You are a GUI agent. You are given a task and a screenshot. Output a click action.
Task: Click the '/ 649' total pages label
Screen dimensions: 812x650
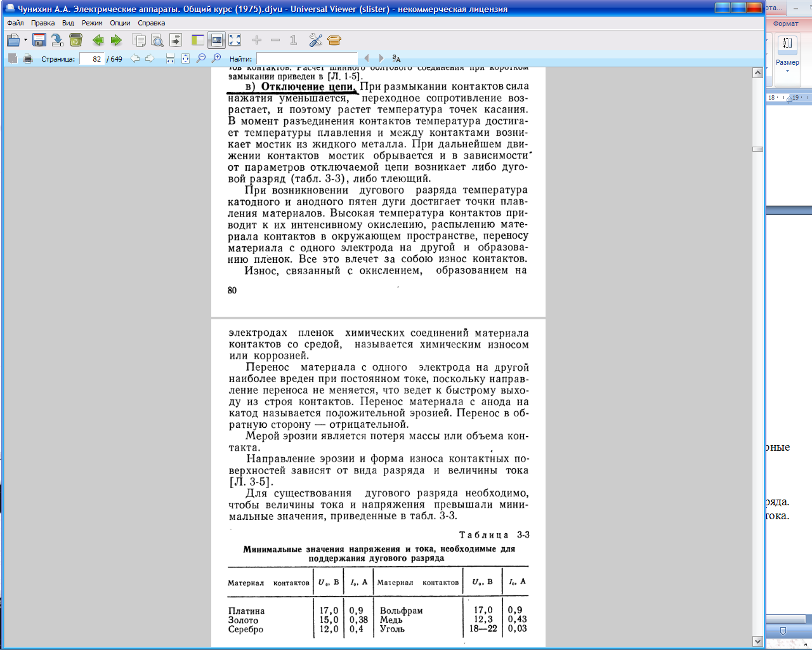(x=115, y=59)
